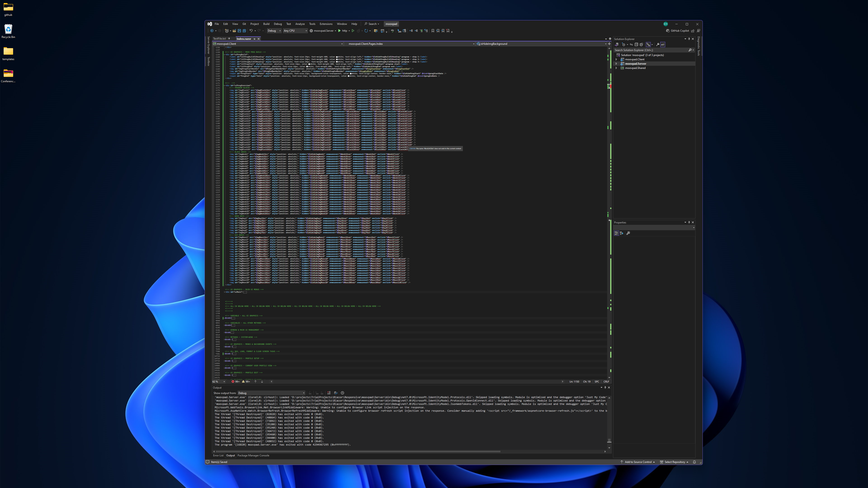Open File icon in the toolbar
Image resolution: width=868 pixels, height=488 pixels.
click(x=234, y=31)
